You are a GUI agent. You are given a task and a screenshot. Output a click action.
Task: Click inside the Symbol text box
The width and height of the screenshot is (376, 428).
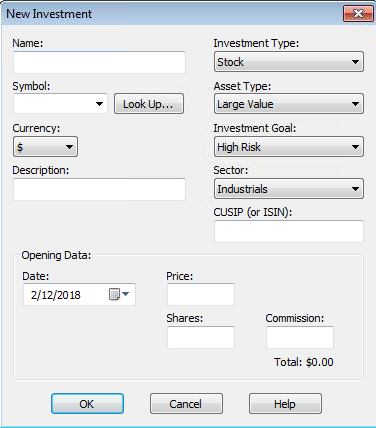coord(53,104)
